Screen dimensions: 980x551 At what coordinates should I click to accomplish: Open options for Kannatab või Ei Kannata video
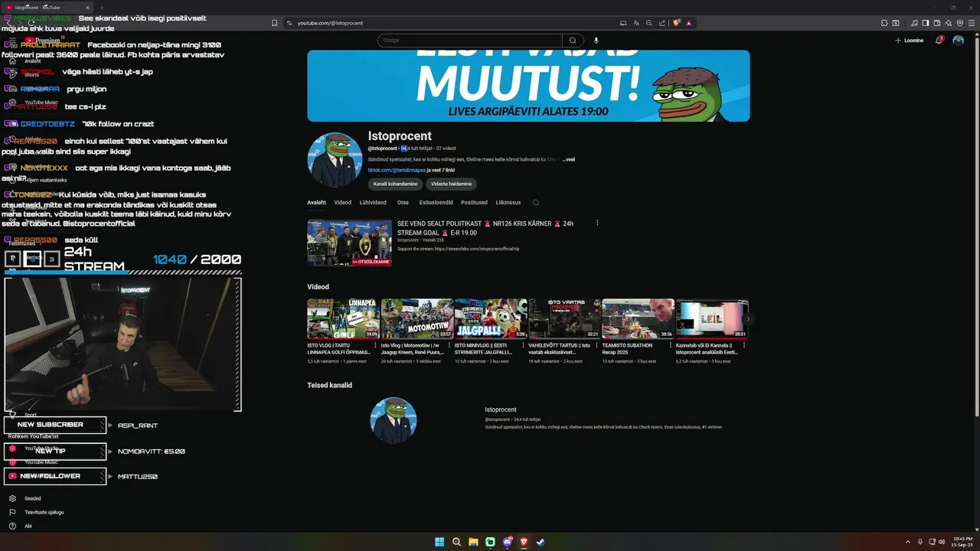[744, 345]
